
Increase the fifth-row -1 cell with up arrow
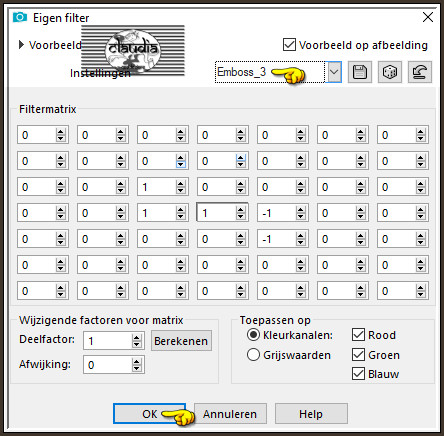[301, 235]
